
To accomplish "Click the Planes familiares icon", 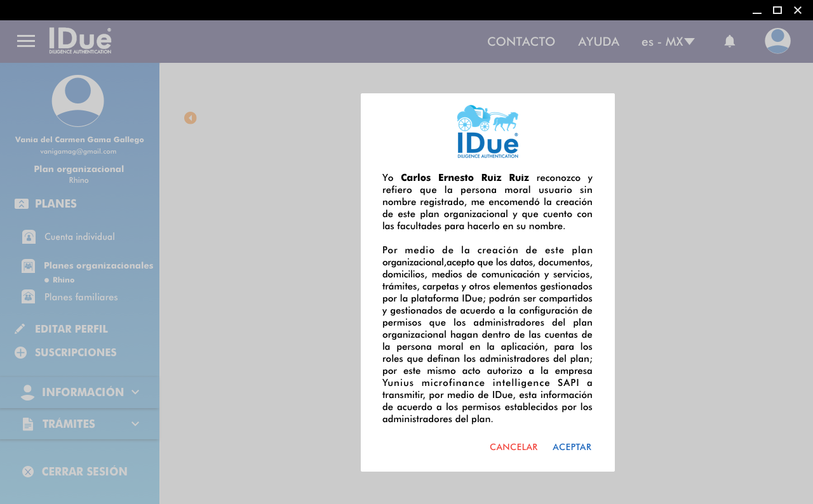I will click(x=29, y=296).
